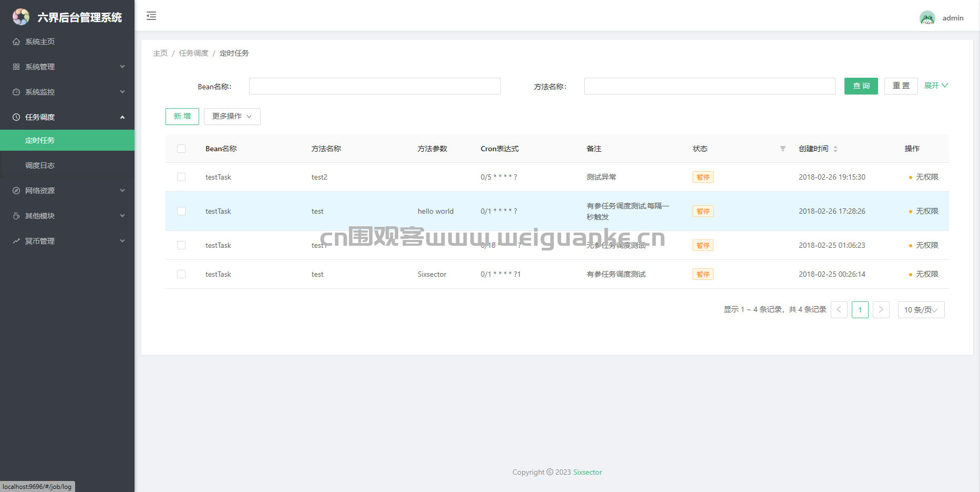Click the admin user avatar

[x=927, y=18]
